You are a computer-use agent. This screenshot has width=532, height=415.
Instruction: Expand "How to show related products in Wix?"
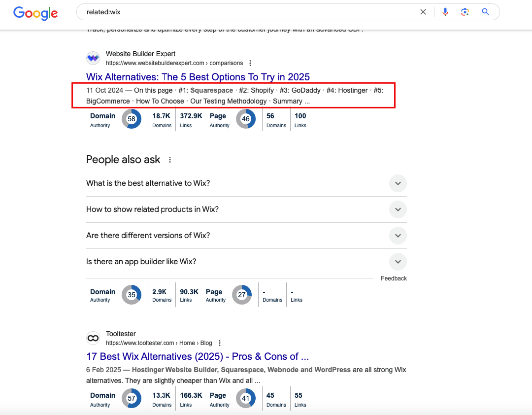(x=398, y=209)
